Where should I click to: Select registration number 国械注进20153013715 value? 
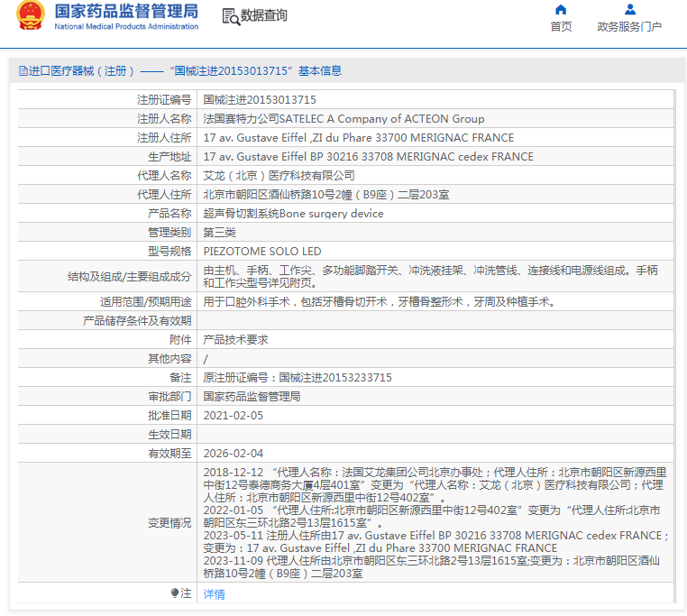click(x=260, y=100)
